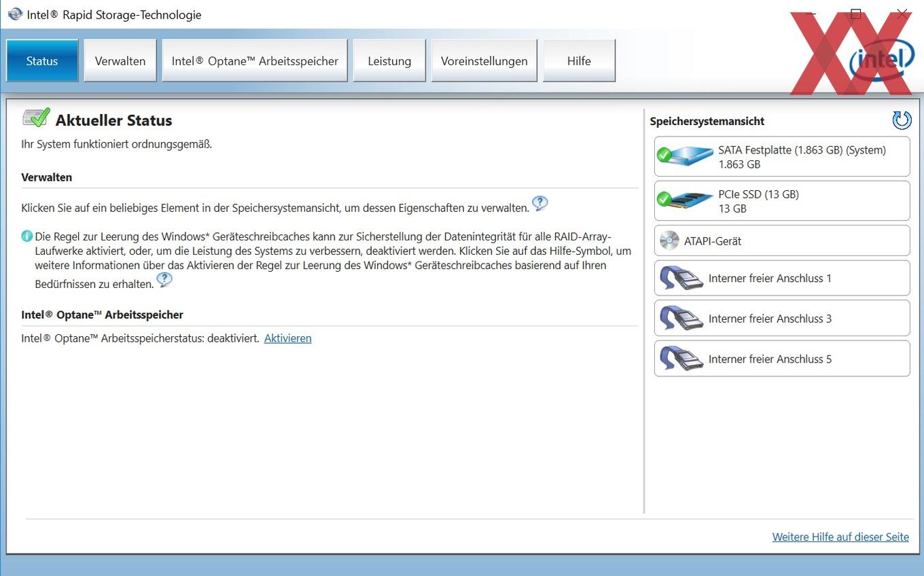Refresh the Speichersystemansicht with the reload icon
The height and width of the screenshot is (576, 924).
click(x=902, y=120)
